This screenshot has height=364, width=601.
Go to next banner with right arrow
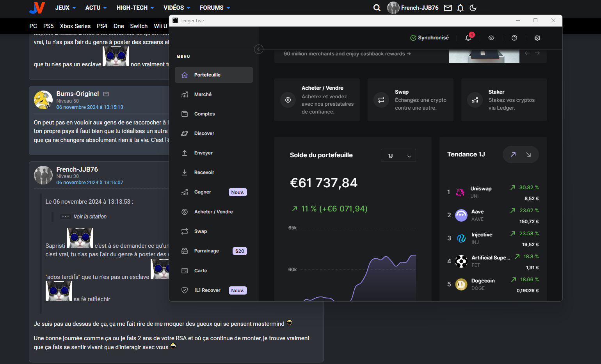point(537,53)
